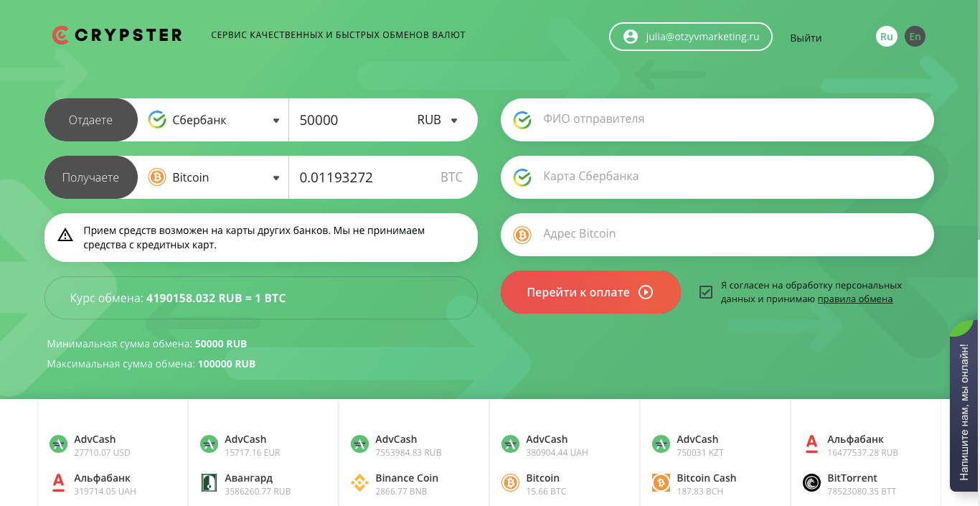Image resolution: width=980 pixels, height=506 pixels.
Task: Click the Адрес Bitcoin input field
Action: point(717,235)
